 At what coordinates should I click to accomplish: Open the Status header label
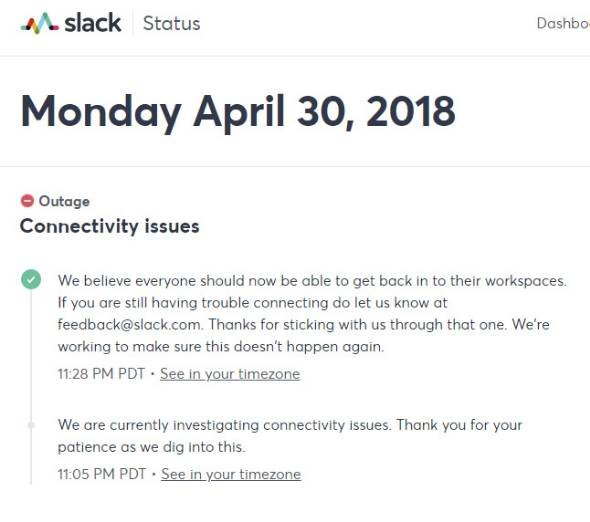point(172,23)
